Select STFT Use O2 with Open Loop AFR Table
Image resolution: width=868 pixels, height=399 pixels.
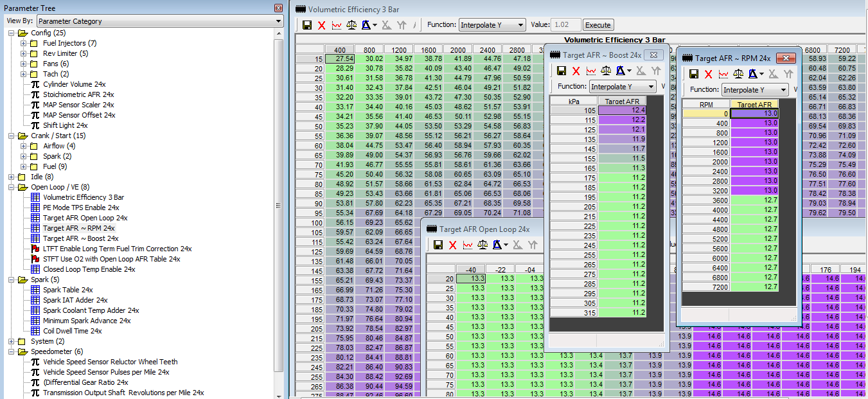click(111, 259)
